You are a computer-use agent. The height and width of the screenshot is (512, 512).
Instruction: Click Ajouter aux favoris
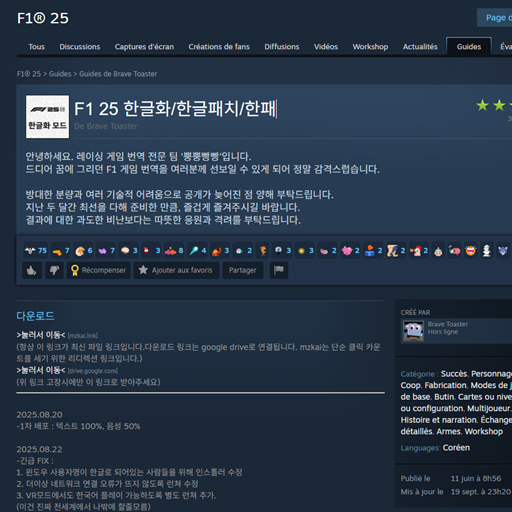click(176, 270)
